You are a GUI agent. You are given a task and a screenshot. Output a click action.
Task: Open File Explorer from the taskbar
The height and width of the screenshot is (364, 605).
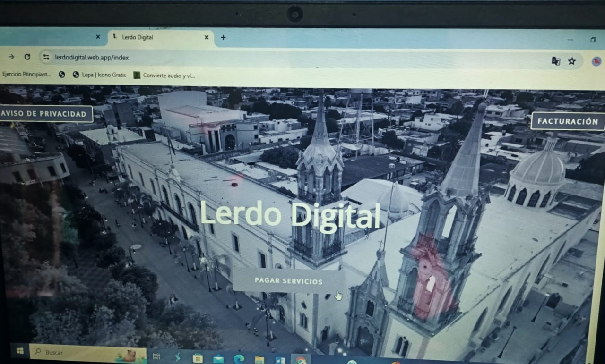[x=259, y=360]
